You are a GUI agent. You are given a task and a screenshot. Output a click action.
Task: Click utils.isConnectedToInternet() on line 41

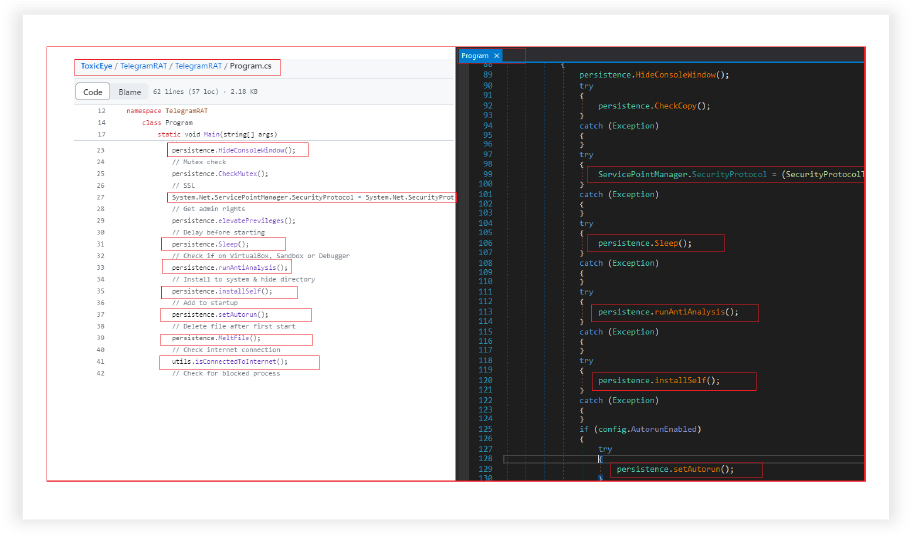(229, 362)
